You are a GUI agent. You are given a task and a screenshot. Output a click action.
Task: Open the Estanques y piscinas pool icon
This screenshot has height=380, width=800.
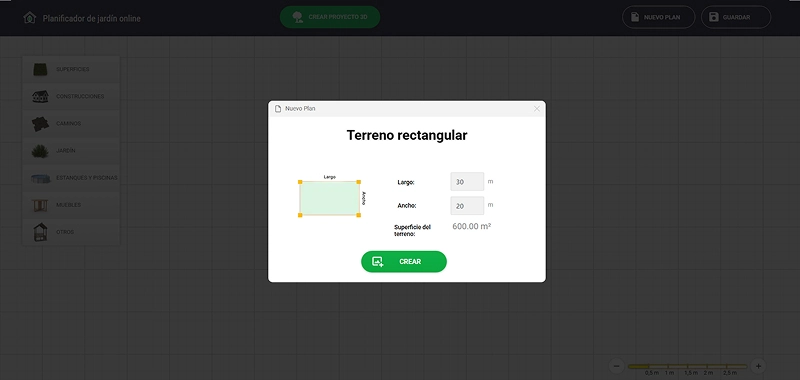click(40, 178)
